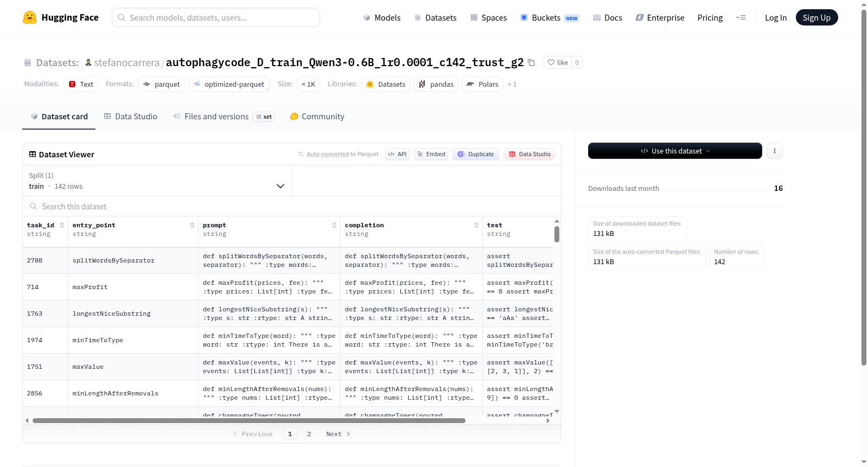Open Enterprise in the navigation
Image resolution: width=868 pixels, height=467 pixels.
tap(660, 17)
